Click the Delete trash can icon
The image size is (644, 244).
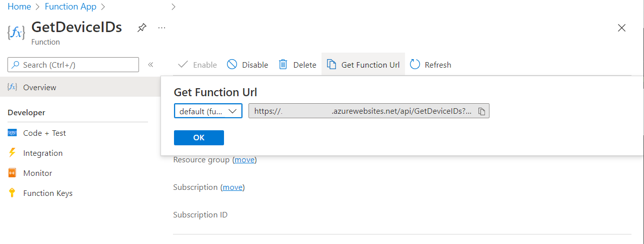tap(283, 64)
